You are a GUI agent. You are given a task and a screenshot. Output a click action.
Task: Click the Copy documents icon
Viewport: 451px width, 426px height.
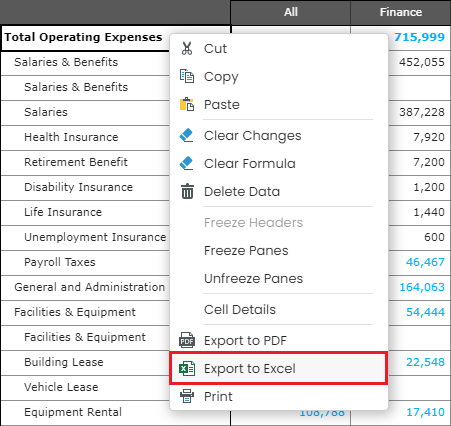(x=187, y=76)
